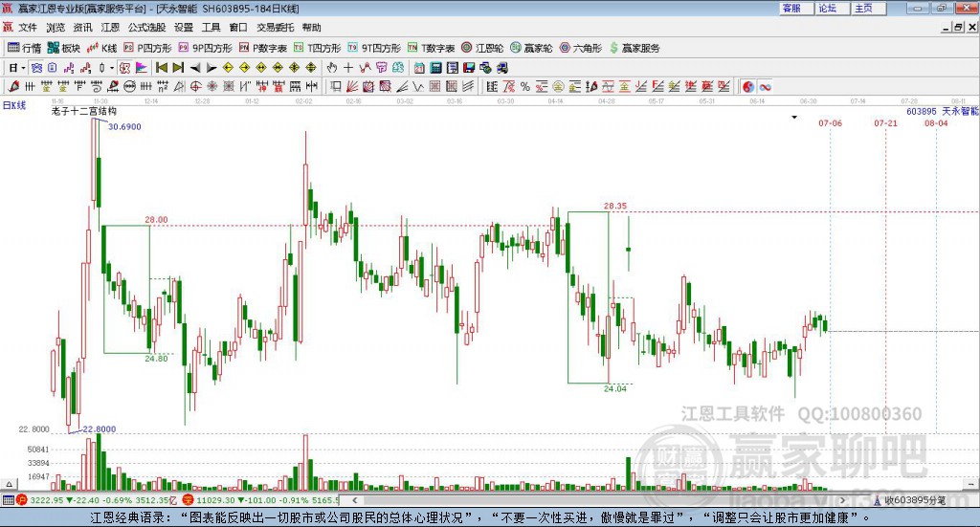The image size is (980, 527).
Task: Click the 07-21 date marker
Action: [x=885, y=123]
